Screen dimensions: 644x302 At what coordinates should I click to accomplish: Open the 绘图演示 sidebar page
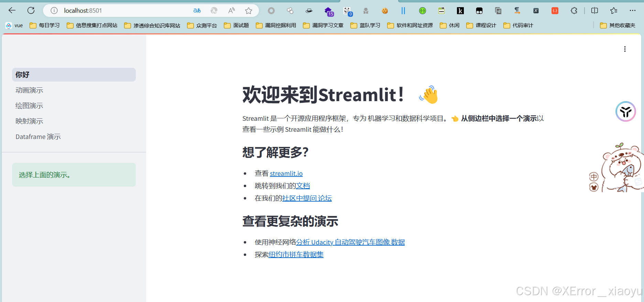[74, 106]
